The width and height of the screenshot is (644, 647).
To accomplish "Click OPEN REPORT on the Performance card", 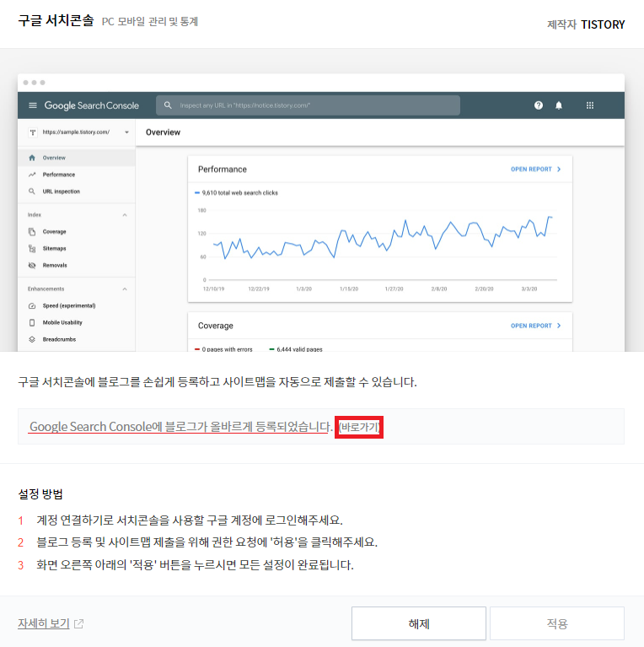I will click(x=535, y=170).
